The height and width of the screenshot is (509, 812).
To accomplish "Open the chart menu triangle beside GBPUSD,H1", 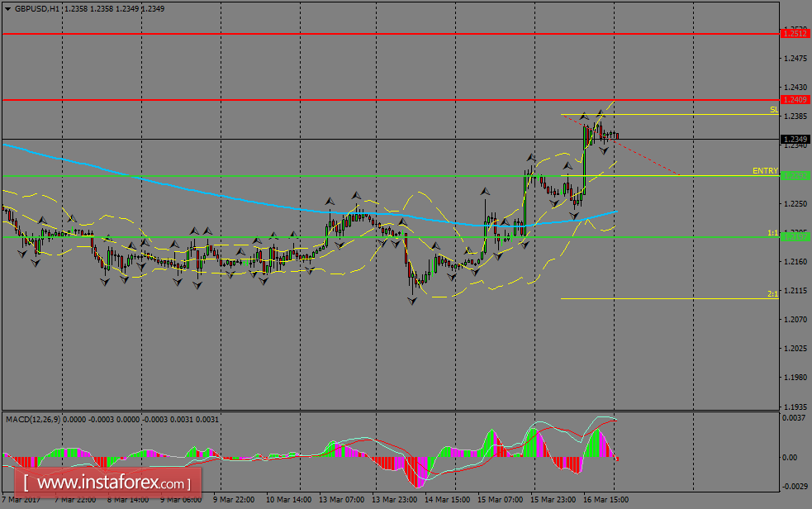I will pos(7,9).
